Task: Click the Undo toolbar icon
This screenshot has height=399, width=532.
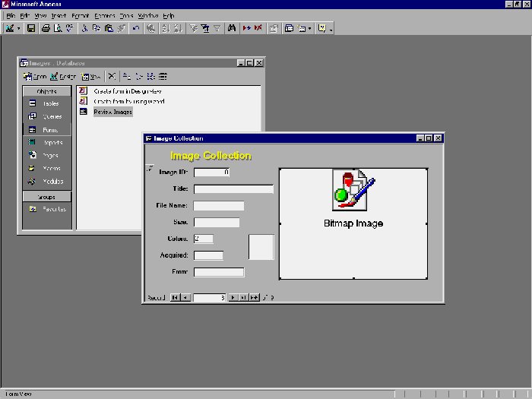Action: point(135,28)
